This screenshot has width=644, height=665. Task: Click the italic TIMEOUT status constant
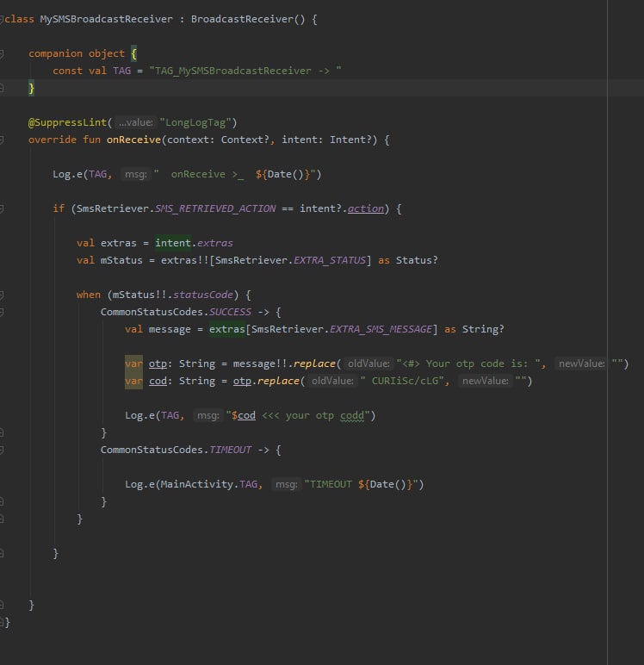click(x=230, y=450)
